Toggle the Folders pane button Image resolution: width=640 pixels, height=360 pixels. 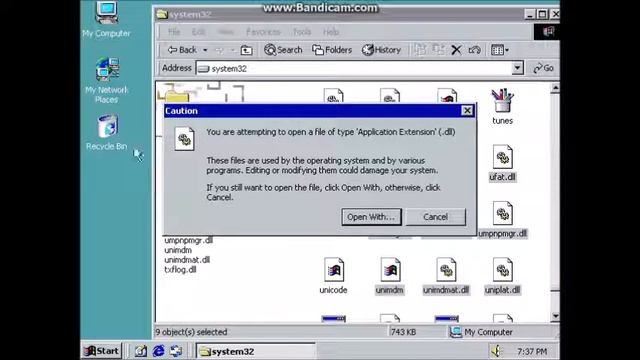click(x=332, y=50)
